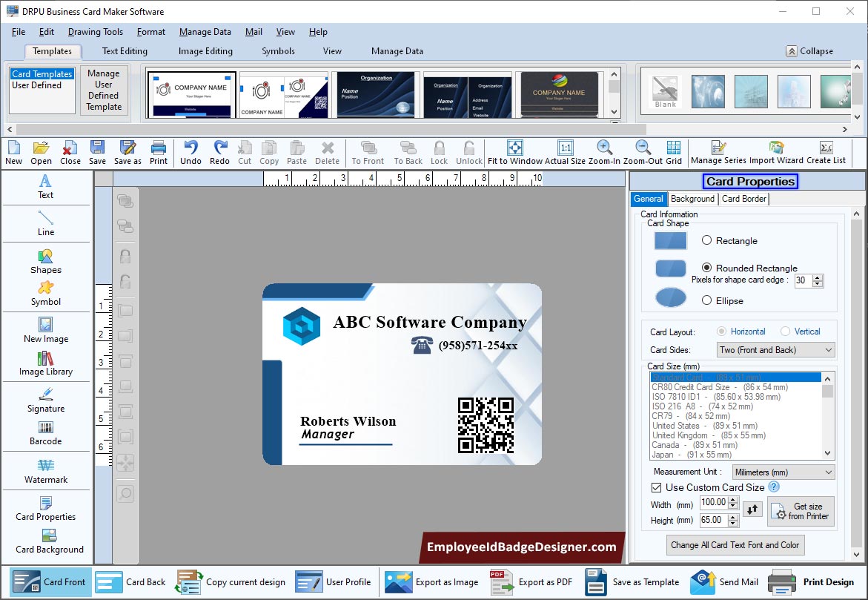Click the Zoom-In magnifier
The height and width of the screenshot is (600, 868).
(x=604, y=153)
